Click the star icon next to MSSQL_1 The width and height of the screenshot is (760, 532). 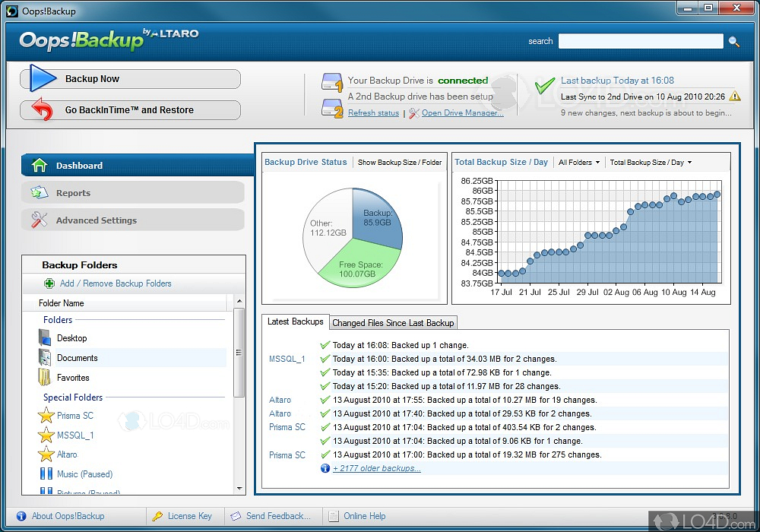coord(46,435)
